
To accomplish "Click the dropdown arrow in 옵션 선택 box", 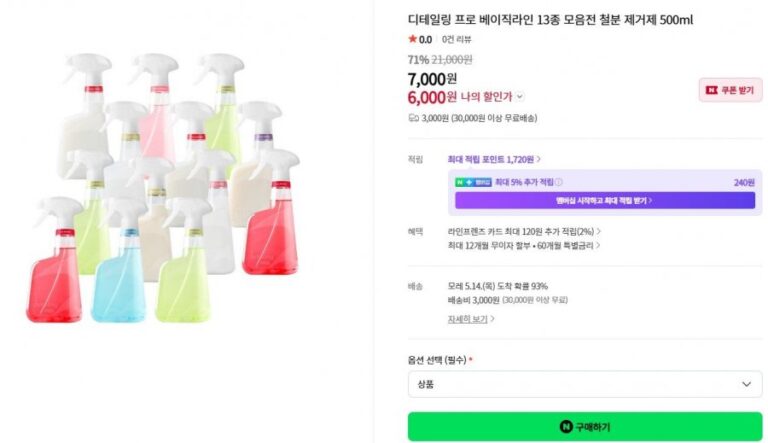I will click(746, 384).
